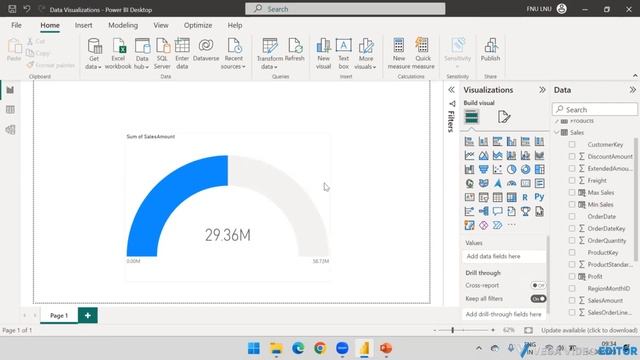The image size is (640, 360).
Task: Tick the Profit measure checkbox
Action: (x=572, y=276)
